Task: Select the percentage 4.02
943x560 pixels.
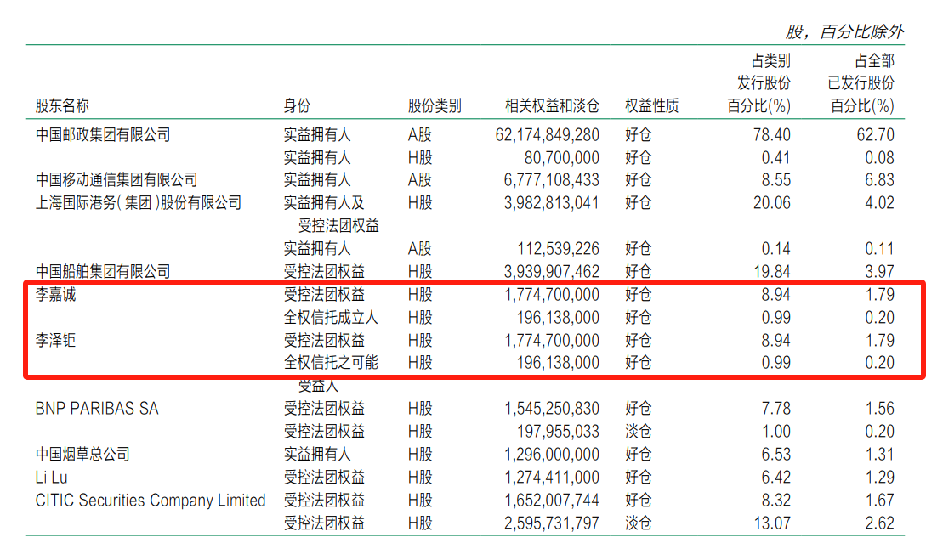Action: (880, 202)
